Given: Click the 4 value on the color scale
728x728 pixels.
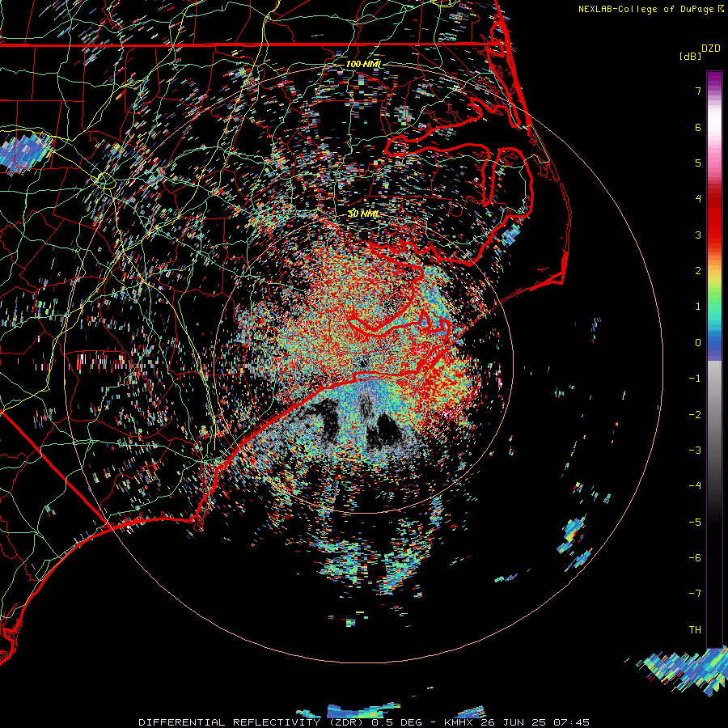Looking at the screenshot, I should point(698,199).
